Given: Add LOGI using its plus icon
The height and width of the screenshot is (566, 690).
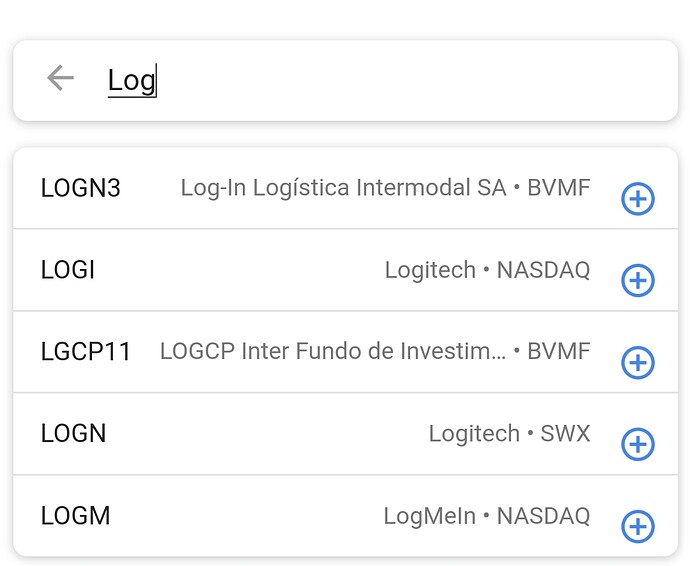Looking at the screenshot, I should click(637, 281).
